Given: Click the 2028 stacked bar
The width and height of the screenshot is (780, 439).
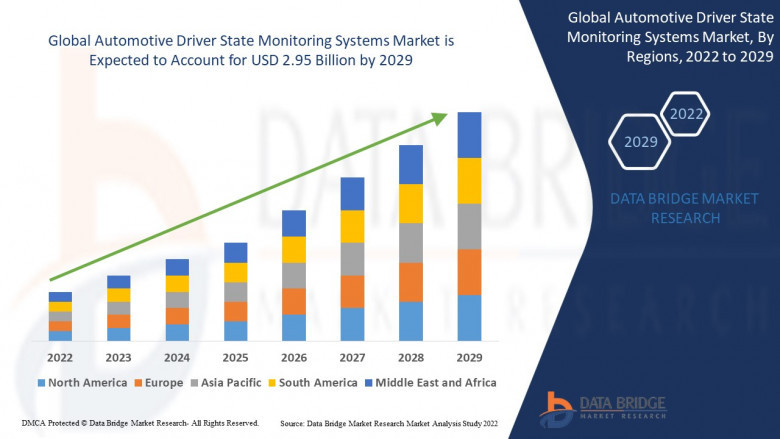Looking at the screenshot, I should tap(411, 243).
